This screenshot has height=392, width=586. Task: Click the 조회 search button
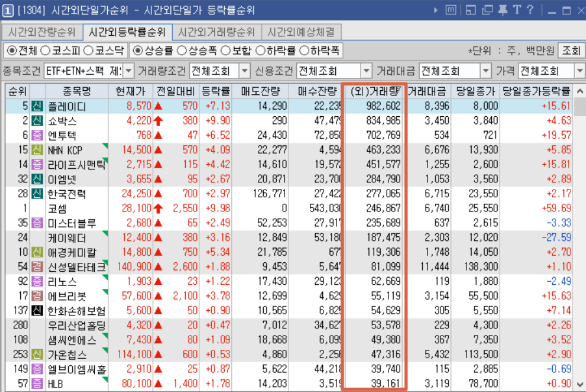coord(572,51)
